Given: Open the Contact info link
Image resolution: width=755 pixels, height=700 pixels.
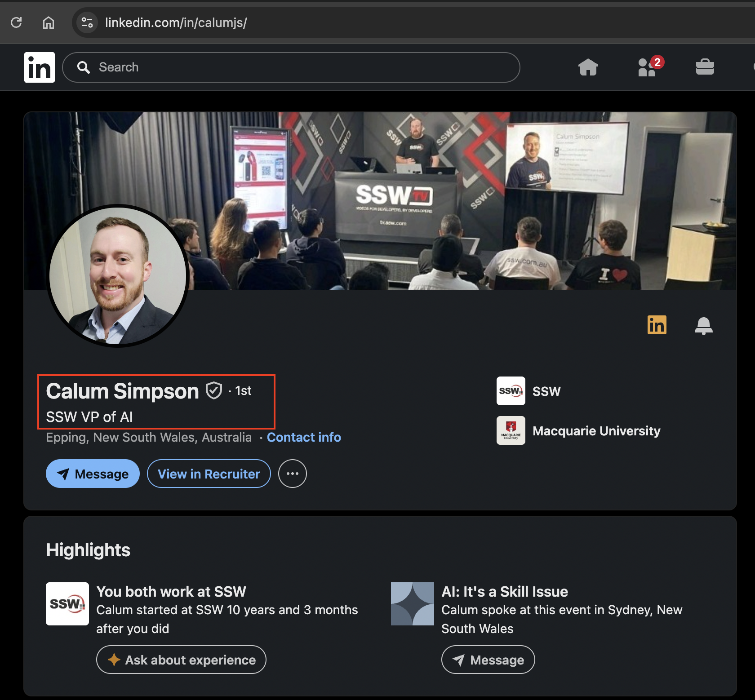Looking at the screenshot, I should [x=304, y=437].
